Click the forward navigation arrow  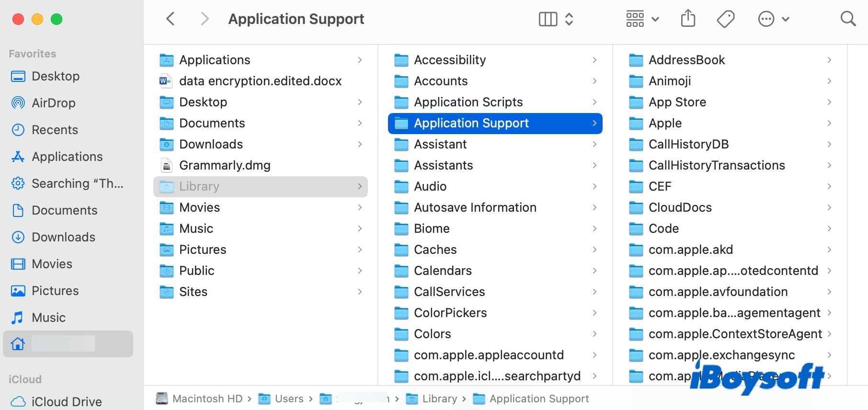coord(205,18)
